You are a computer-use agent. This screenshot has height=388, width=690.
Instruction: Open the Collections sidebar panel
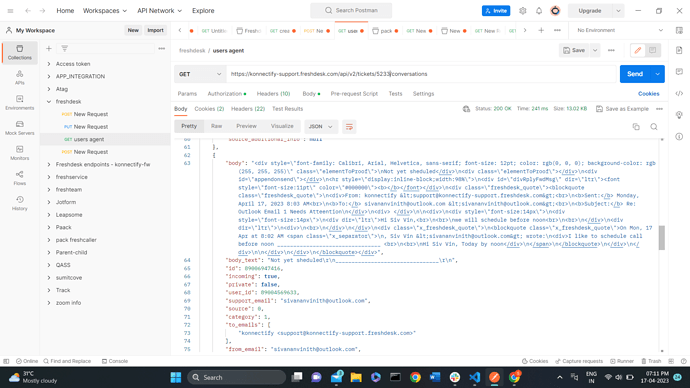pos(20,52)
